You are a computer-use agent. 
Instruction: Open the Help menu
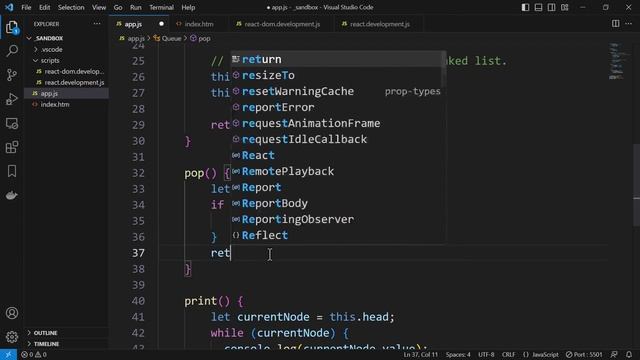pyautogui.click(x=188, y=7)
